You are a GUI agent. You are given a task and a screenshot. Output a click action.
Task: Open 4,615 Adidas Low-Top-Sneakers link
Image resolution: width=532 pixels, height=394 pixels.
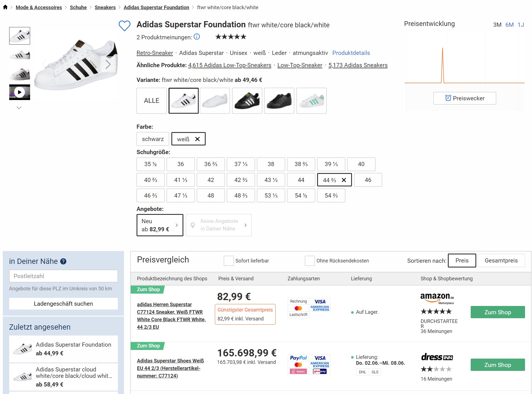click(230, 65)
